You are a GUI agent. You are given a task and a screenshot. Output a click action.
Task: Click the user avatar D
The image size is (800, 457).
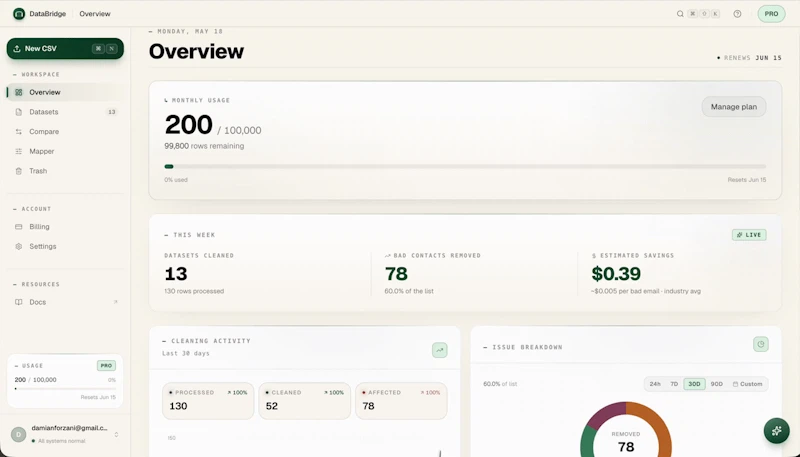tap(19, 435)
